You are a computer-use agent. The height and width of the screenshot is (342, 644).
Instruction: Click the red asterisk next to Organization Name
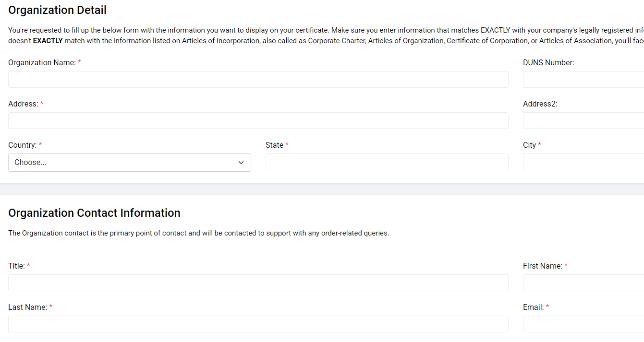pos(79,62)
